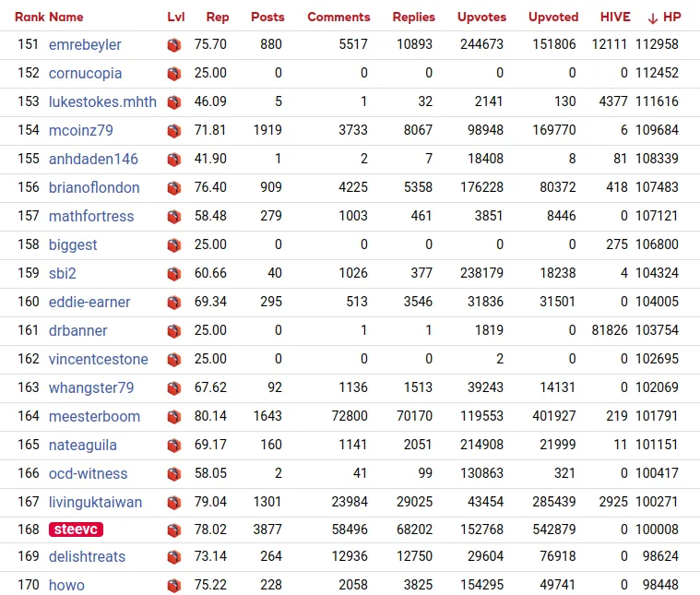Open emrebeyler user profile link
This screenshot has width=700, height=595.
[x=85, y=44]
